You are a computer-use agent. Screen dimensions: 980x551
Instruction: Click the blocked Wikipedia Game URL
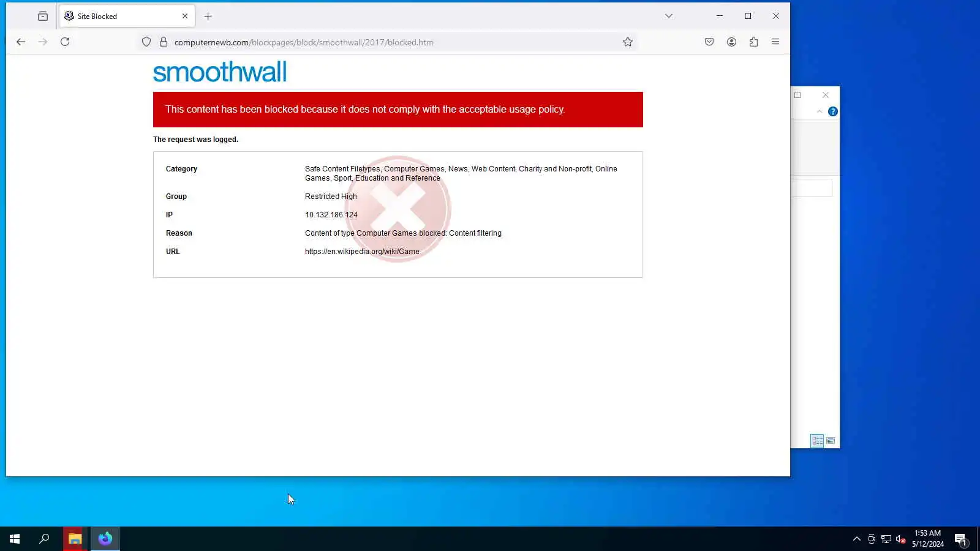(x=362, y=252)
